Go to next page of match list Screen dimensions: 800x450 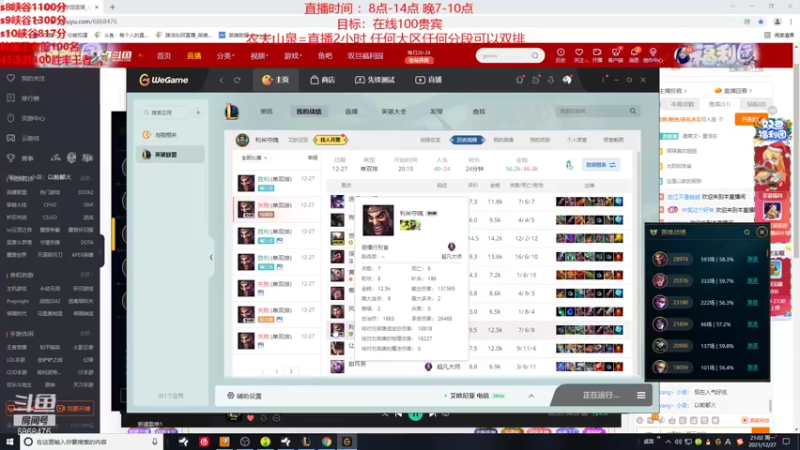tap(291, 371)
